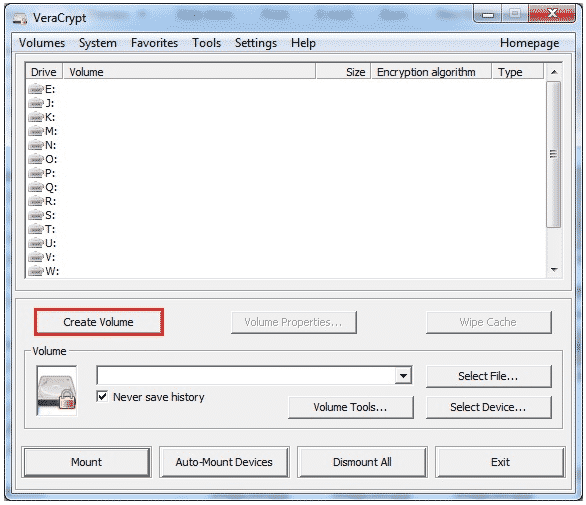Image resolution: width=586 pixels, height=505 pixels.
Task: Select the drive letter text J:
Action: tap(50, 103)
